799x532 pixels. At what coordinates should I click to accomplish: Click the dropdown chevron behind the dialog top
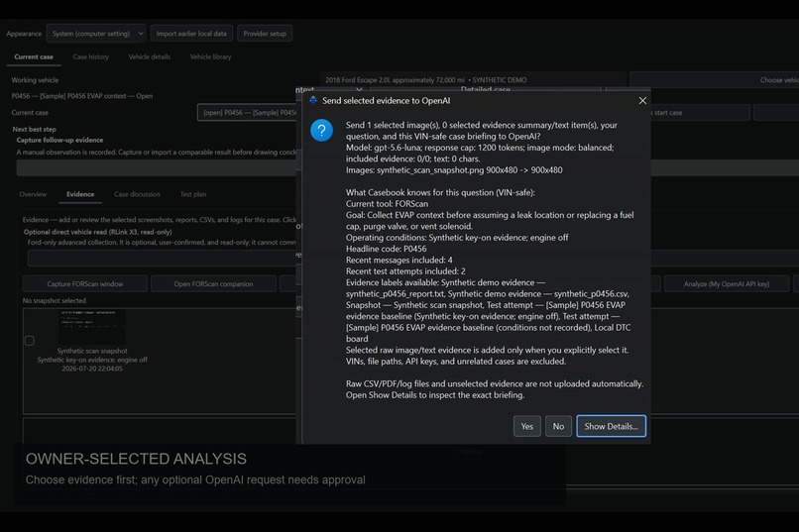coord(359,89)
